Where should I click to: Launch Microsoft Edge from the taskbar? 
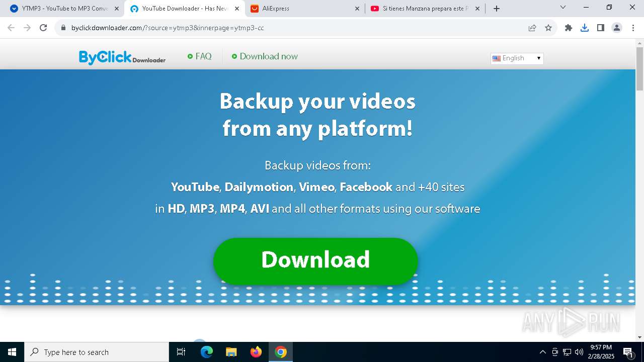click(x=207, y=352)
